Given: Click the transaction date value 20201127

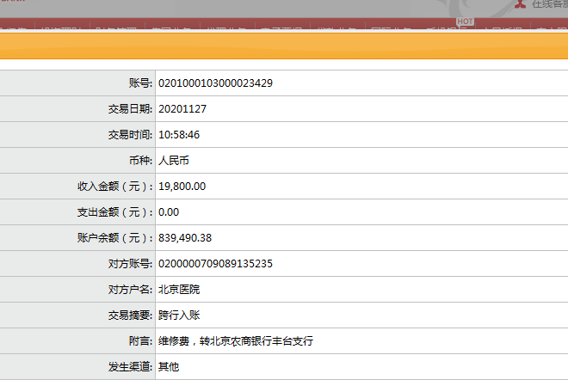Looking at the screenshot, I should pos(182,109).
